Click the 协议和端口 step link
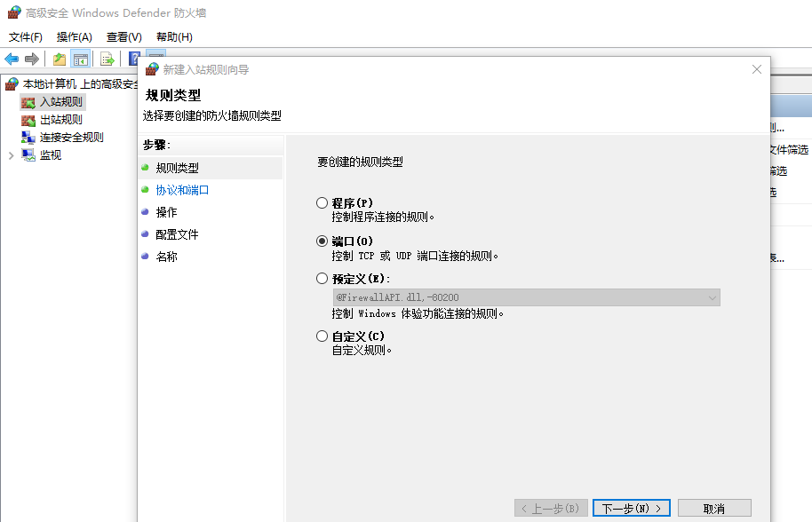This screenshot has height=522, width=812. pos(182,190)
